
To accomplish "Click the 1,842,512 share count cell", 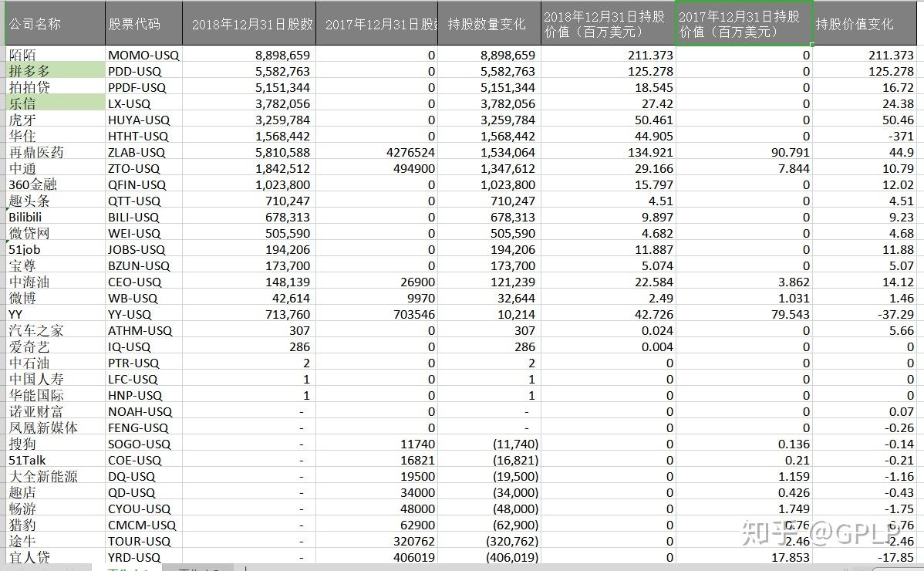I will (249, 168).
